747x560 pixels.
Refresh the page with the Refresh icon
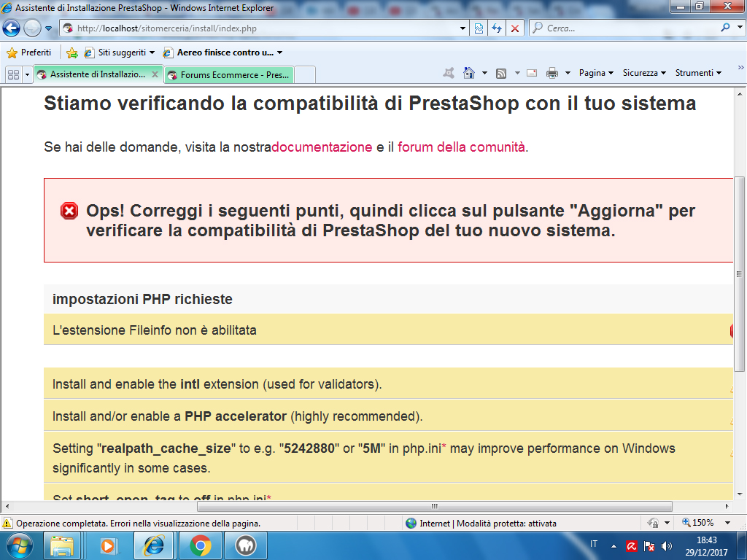click(497, 28)
